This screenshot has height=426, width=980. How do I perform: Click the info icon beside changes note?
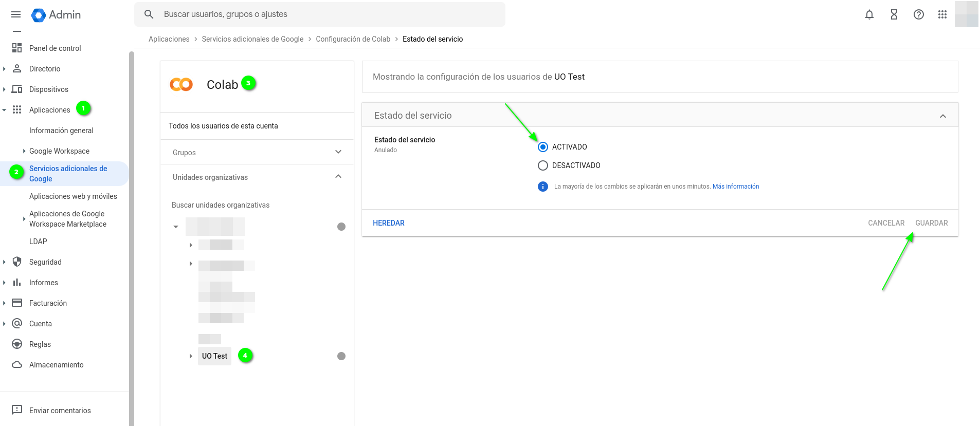pos(543,187)
